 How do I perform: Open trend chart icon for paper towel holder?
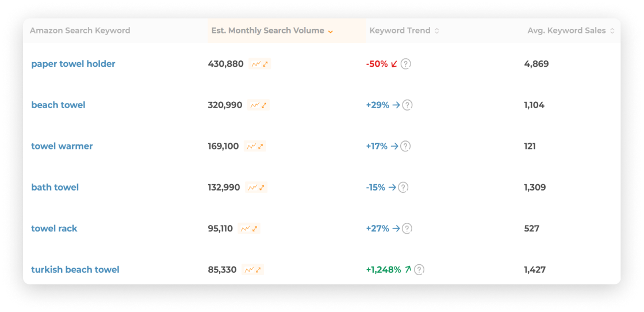260,64
